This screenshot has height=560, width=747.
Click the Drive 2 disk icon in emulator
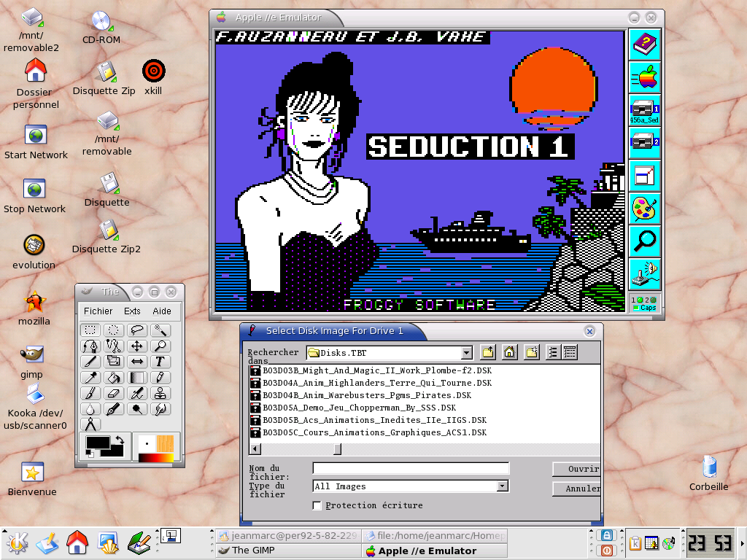point(645,143)
